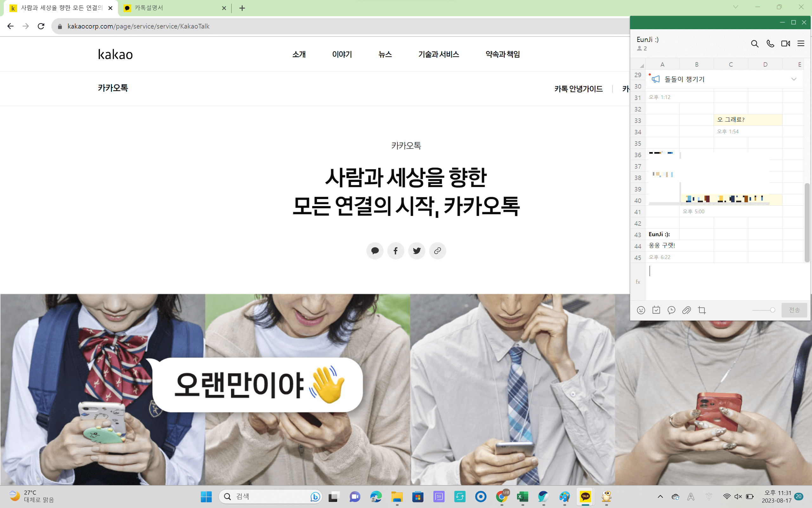812x508 pixels.
Task: Open the 소개 menu on kakao site
Action: pyautogui.click(x=299, y=54)
